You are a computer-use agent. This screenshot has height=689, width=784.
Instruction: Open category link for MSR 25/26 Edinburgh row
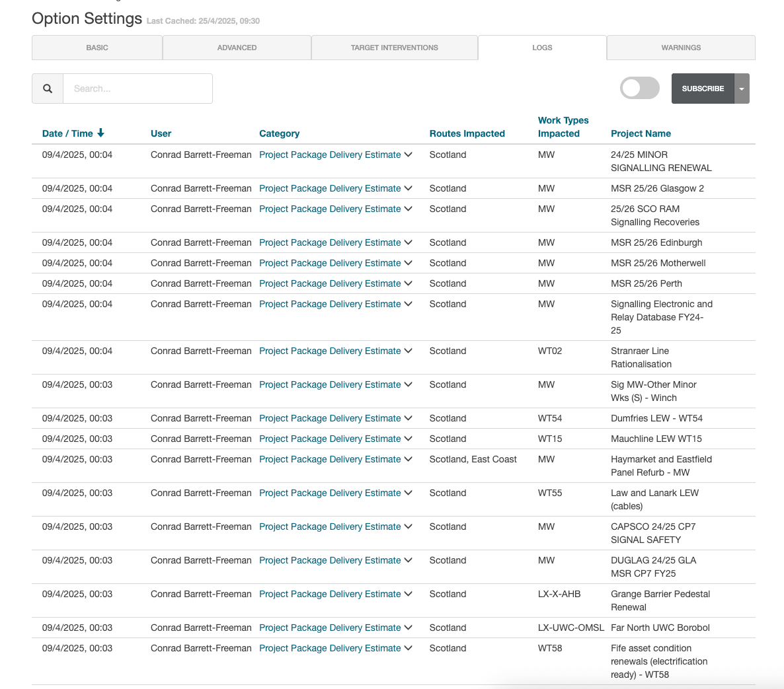330,242
